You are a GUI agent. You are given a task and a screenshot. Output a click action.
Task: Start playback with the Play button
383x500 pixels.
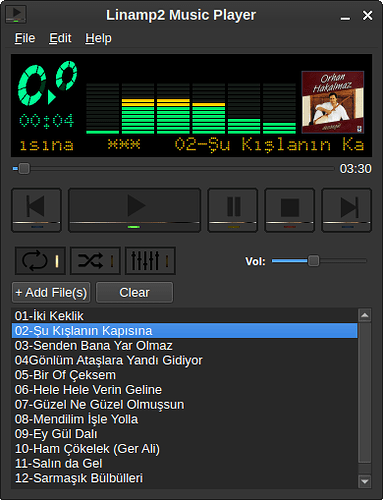coord(134,210)
